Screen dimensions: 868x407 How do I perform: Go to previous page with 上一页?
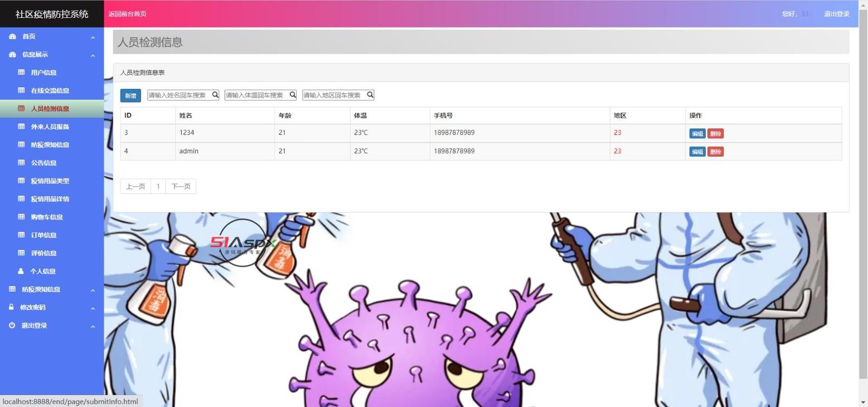[136, 186]
